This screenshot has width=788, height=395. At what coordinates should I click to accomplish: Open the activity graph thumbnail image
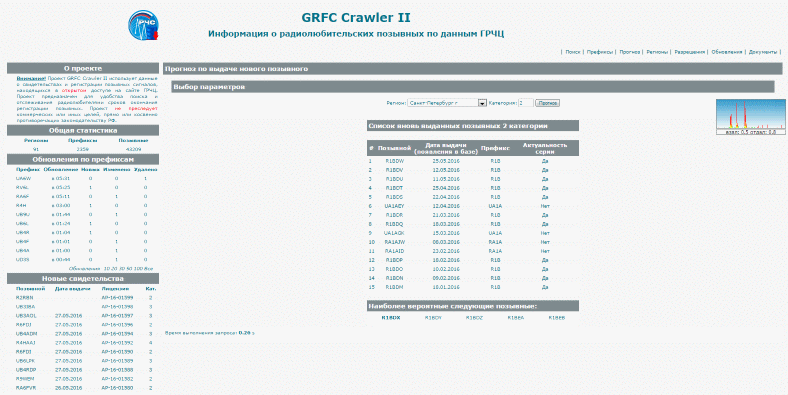point(750,117)
